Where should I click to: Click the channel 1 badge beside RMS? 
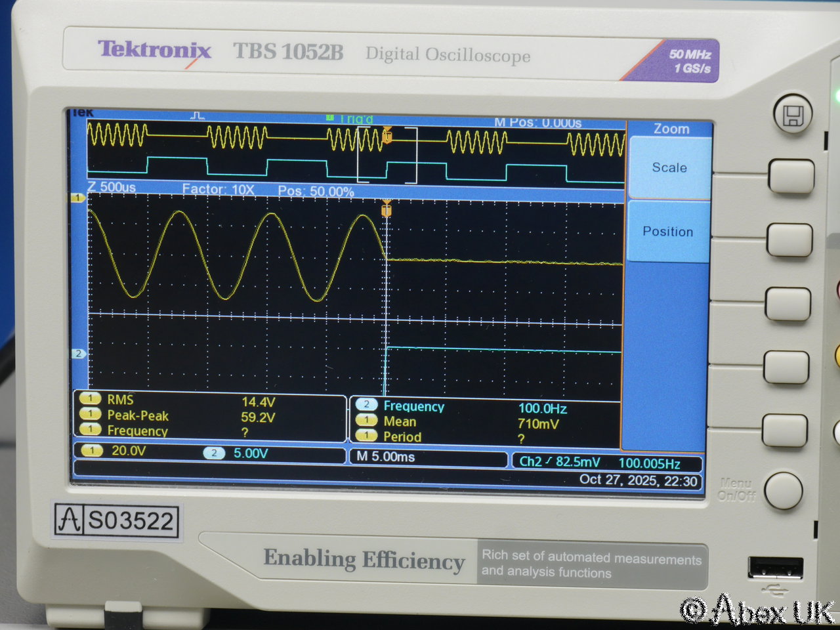[x=90, y=399]
